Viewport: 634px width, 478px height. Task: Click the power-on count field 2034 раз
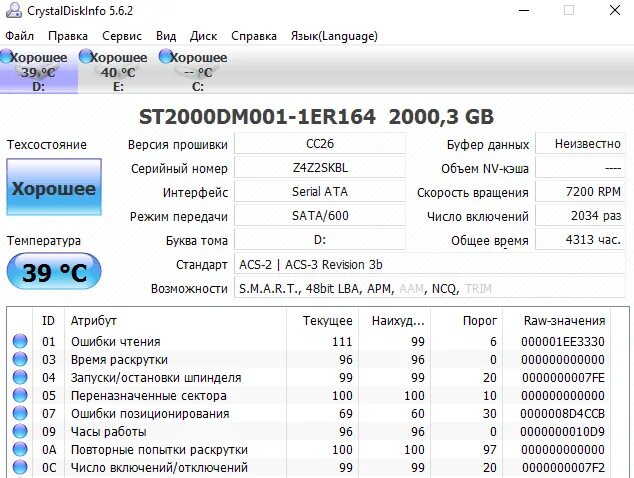(580, 216)
